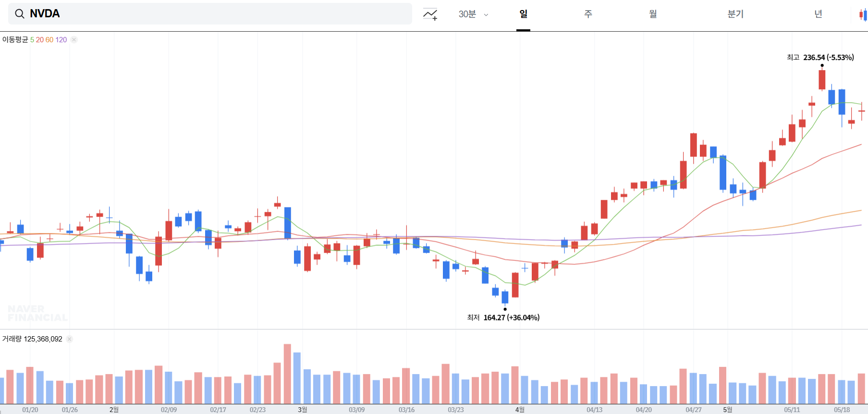Click the 4월 month axis label
The height and width of the screenshot is (414, 868).
pos(520,410)
